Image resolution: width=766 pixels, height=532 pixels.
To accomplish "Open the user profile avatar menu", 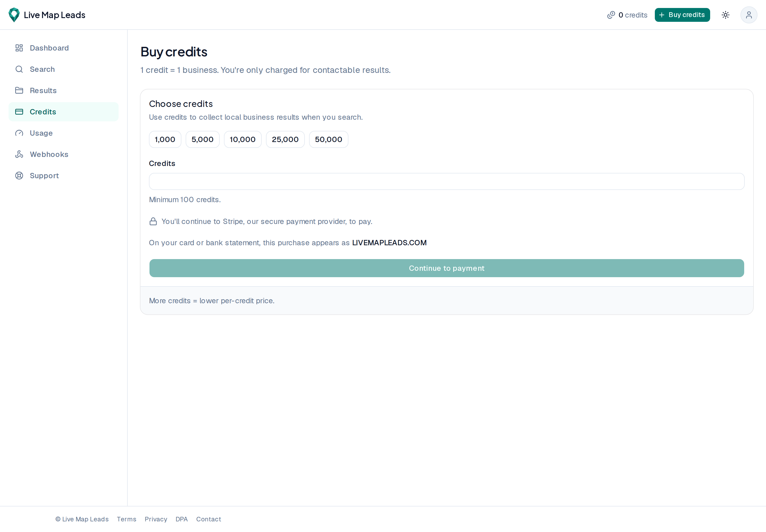I will 749,15.
